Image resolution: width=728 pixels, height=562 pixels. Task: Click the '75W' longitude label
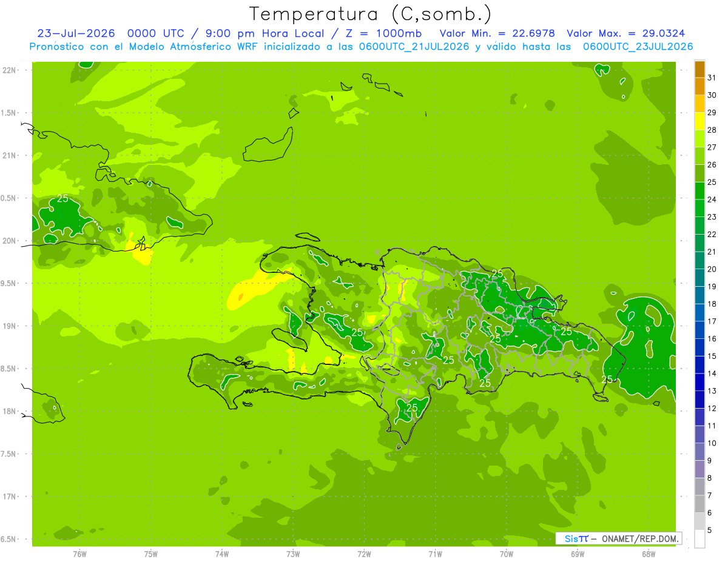[x=150, y=554]
